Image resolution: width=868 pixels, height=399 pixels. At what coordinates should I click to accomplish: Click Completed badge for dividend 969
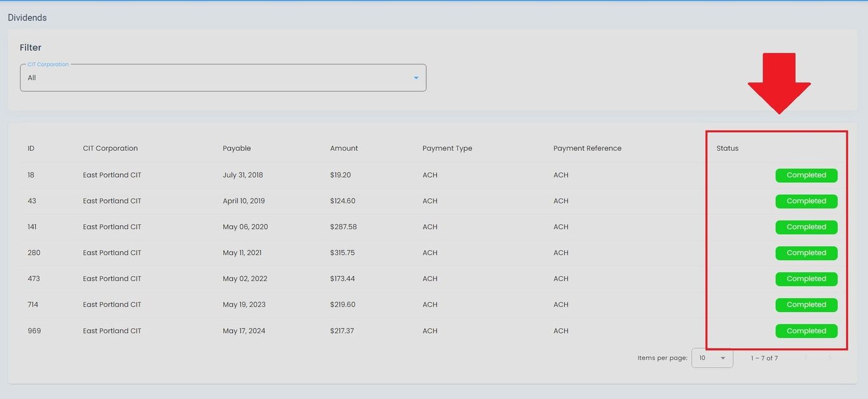tap(806, 331)
